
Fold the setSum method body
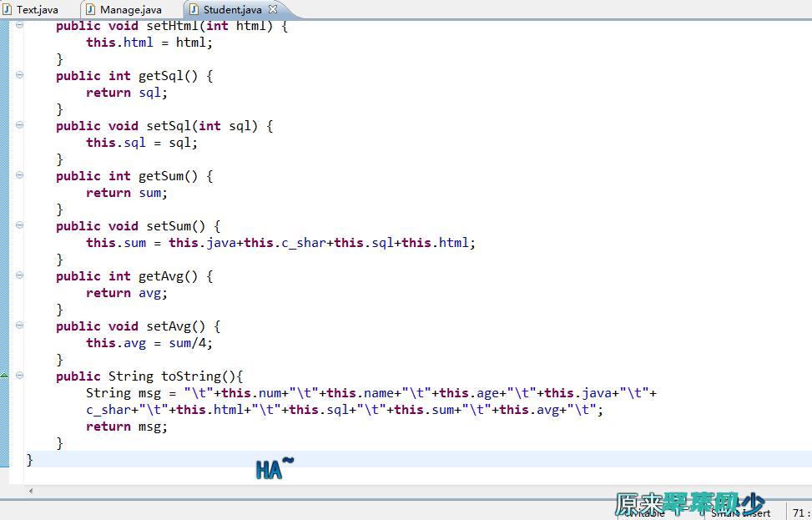click(x=19, y=225)
